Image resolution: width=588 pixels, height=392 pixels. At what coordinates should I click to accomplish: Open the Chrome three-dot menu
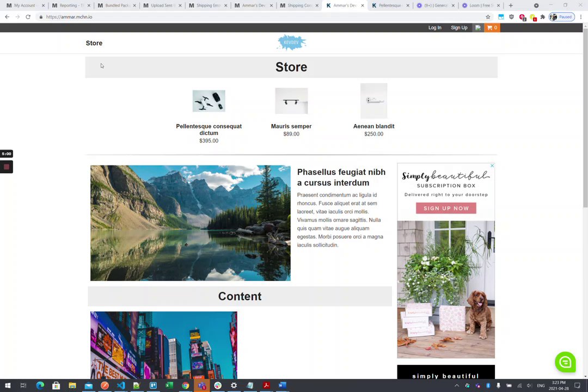pos(581,17)
